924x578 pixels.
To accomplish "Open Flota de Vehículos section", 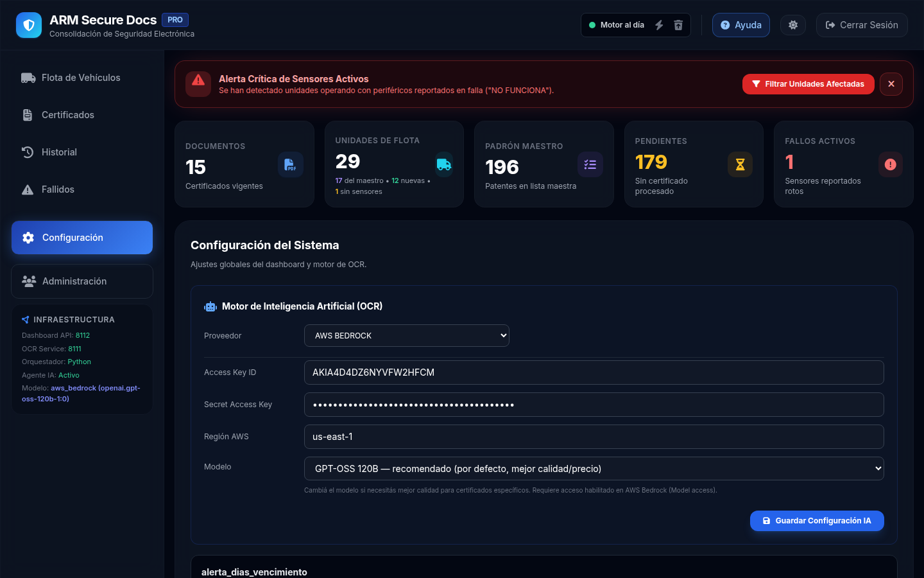I will pyautogui.click(x=82, y=78).
